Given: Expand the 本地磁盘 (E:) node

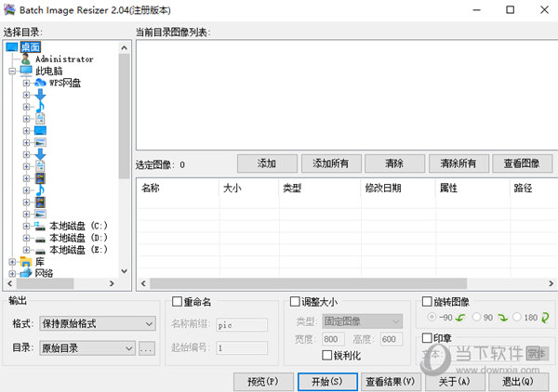Looking at the screenshot, I should pos(26,250).
